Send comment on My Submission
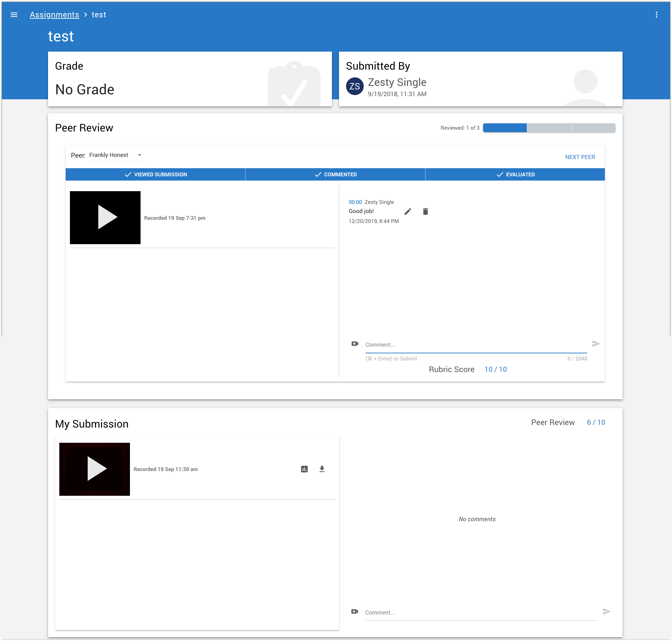 (x=606, y=612)
